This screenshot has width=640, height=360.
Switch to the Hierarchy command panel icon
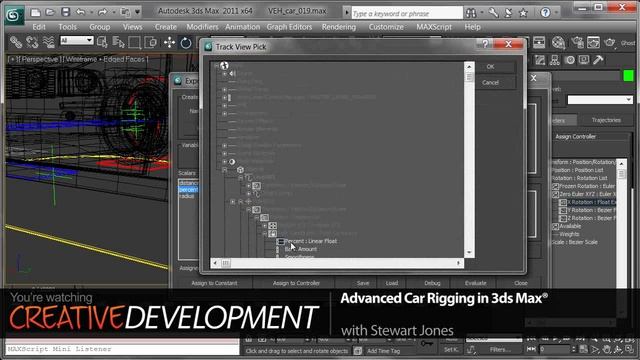coord(555,60)
